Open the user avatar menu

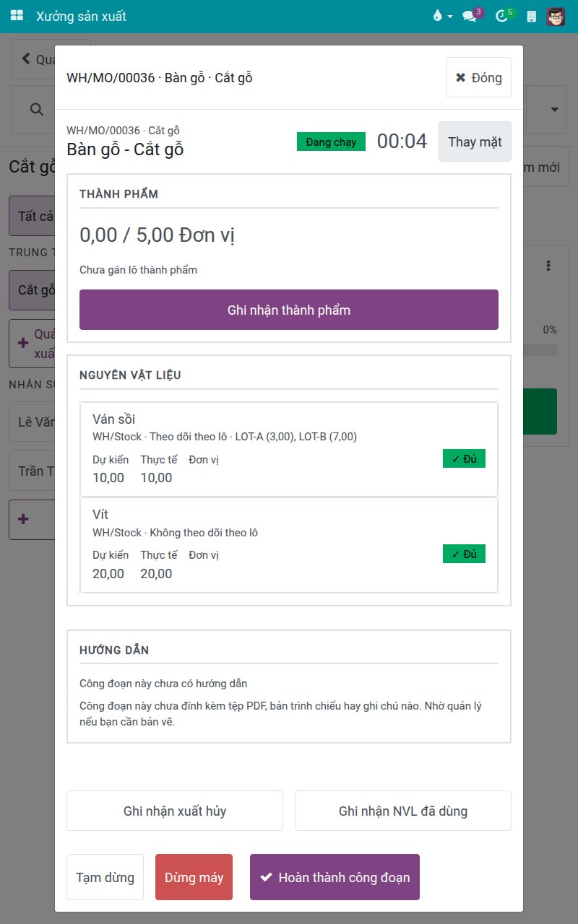tap(556, 16)
